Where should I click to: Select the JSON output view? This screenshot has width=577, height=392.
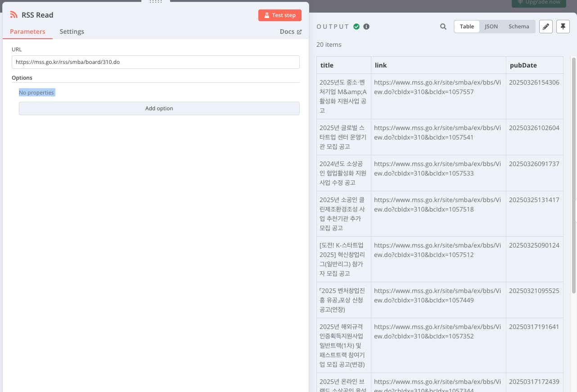[491, 27]
